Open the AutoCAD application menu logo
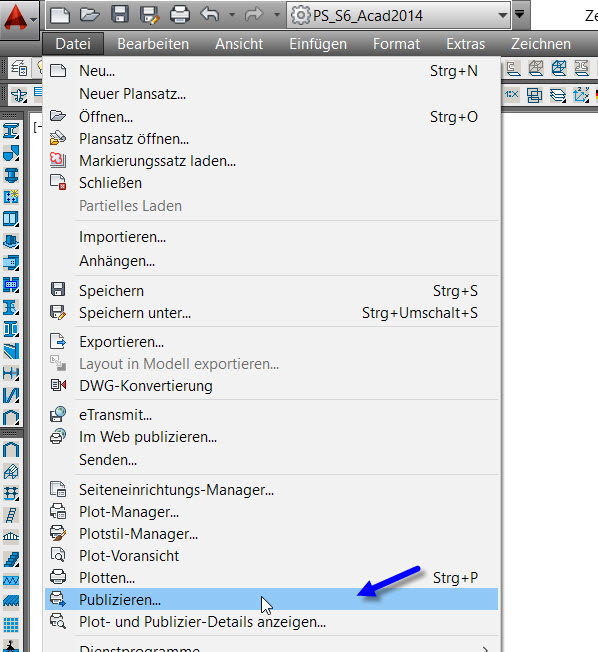Viewport: 598px width, 652px height. [x=20, y=18]
